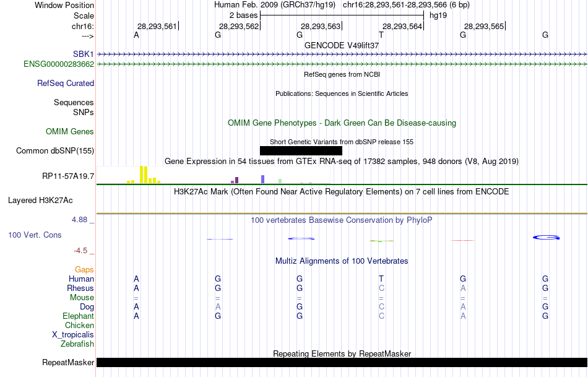Click the Elephant species label
This screenshot has height=377, width=588.
[x=78, y=316]
